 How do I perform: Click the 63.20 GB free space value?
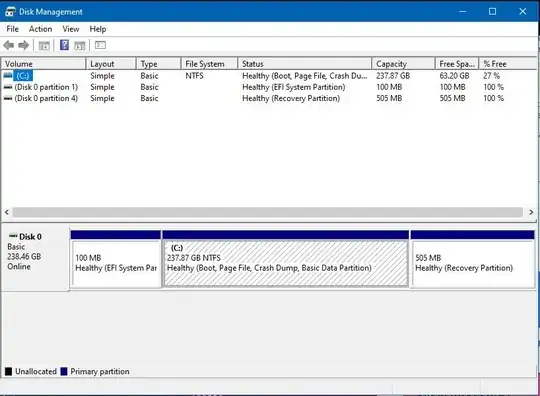pyautogui.click(x=454, y=76)
